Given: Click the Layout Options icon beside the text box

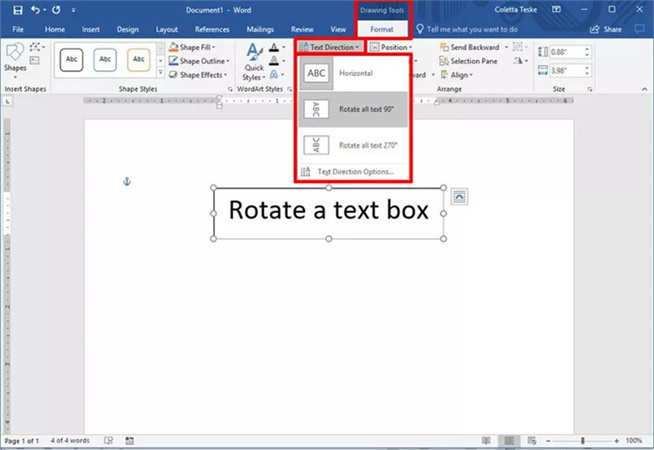Looking at the screenshot, I should click(x=459, y=197).
